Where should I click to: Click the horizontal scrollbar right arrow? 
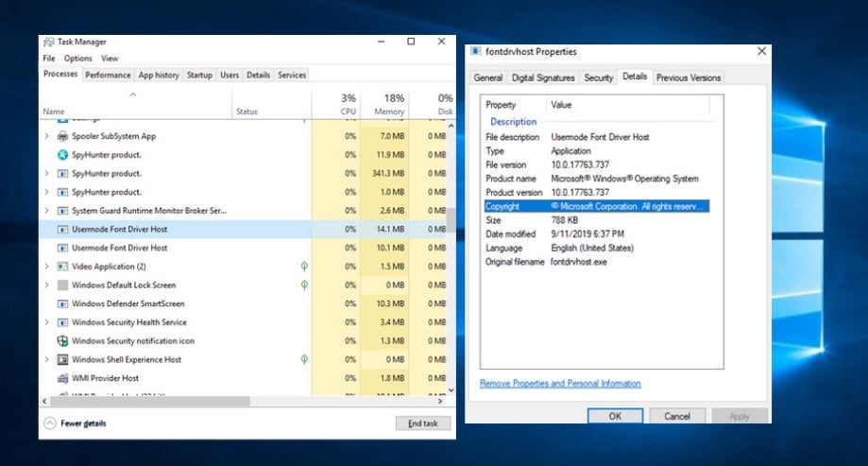pyautogui.click(x=441, y=401)
